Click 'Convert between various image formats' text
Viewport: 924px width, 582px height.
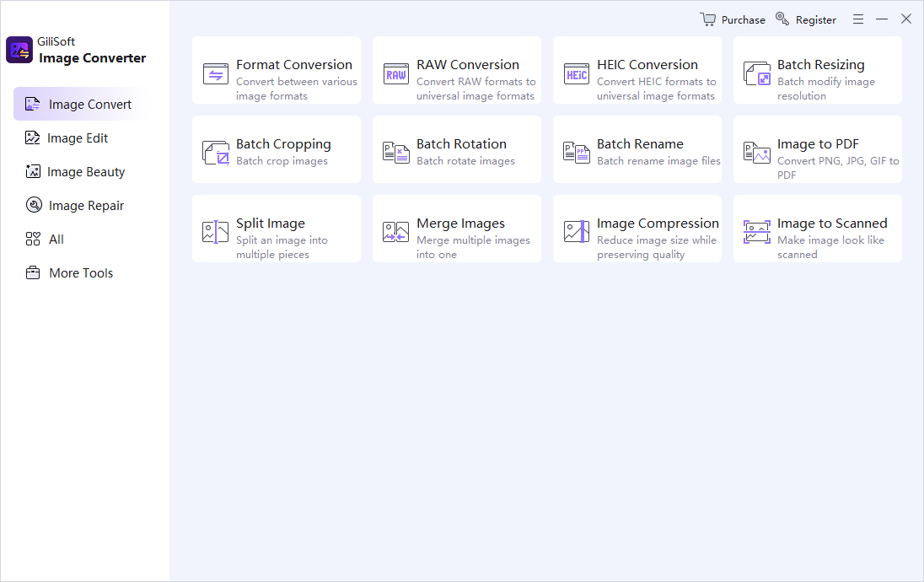tap(297, 89)
